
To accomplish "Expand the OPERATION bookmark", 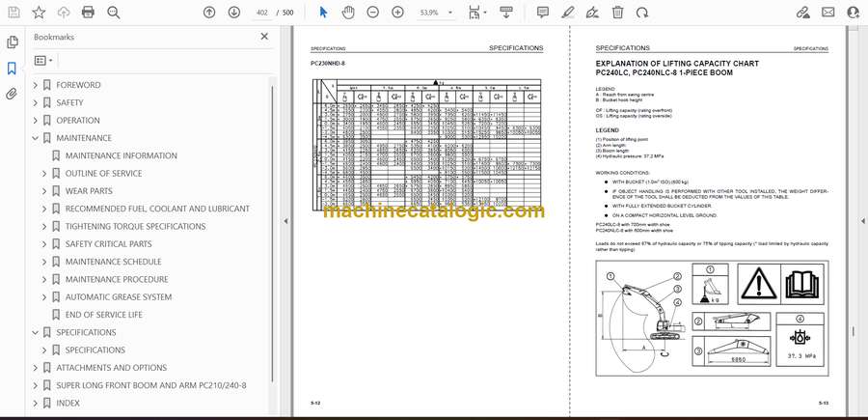I will click(x=36, y=121).
